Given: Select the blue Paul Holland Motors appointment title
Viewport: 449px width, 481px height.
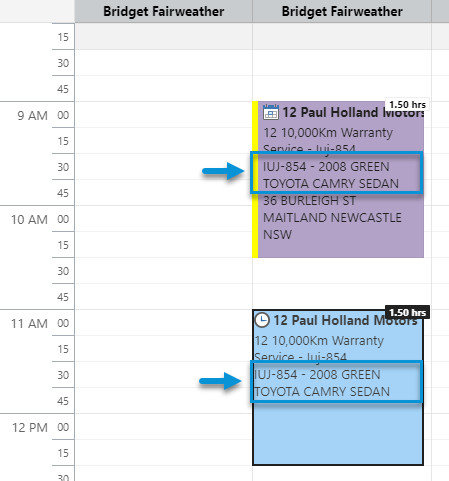Looking at the screenshot, I should click(345, 320).
